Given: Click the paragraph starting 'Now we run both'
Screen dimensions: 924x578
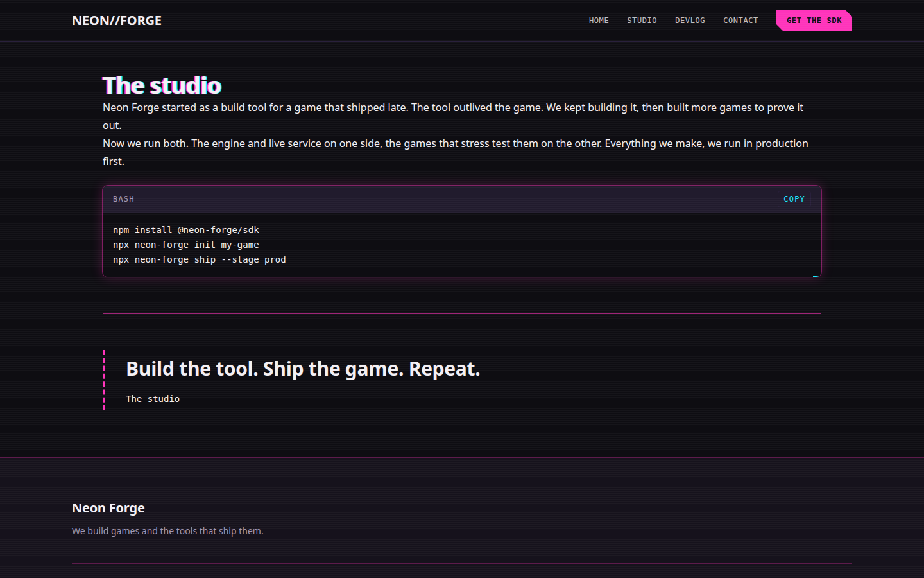Looking at the screenshot, I should [x=456, y=152].
